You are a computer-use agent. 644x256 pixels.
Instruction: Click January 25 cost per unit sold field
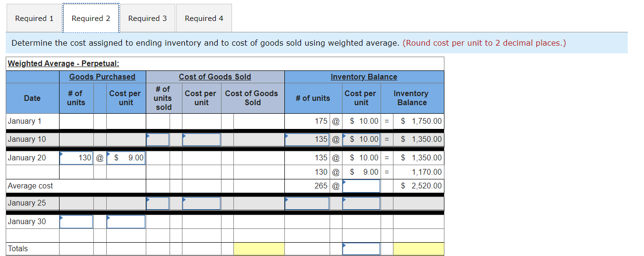201,203
